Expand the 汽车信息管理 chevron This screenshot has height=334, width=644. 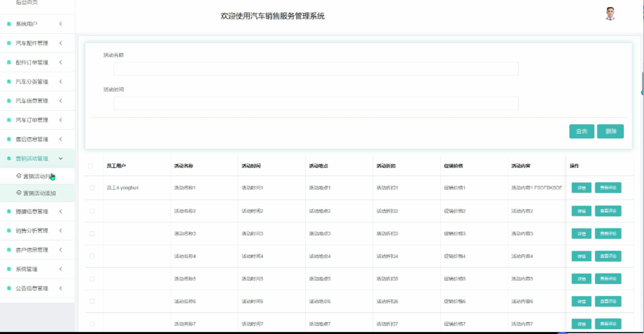(61, 101)
